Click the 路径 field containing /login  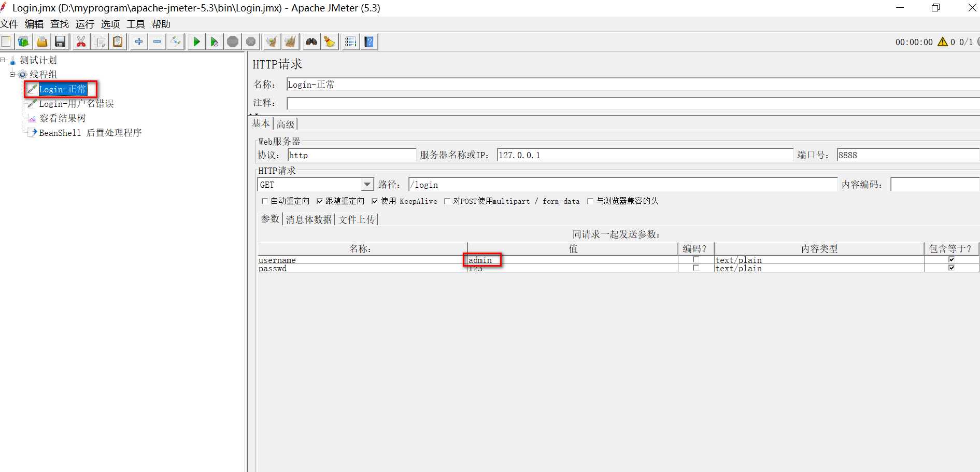click(x=623, y=185)
